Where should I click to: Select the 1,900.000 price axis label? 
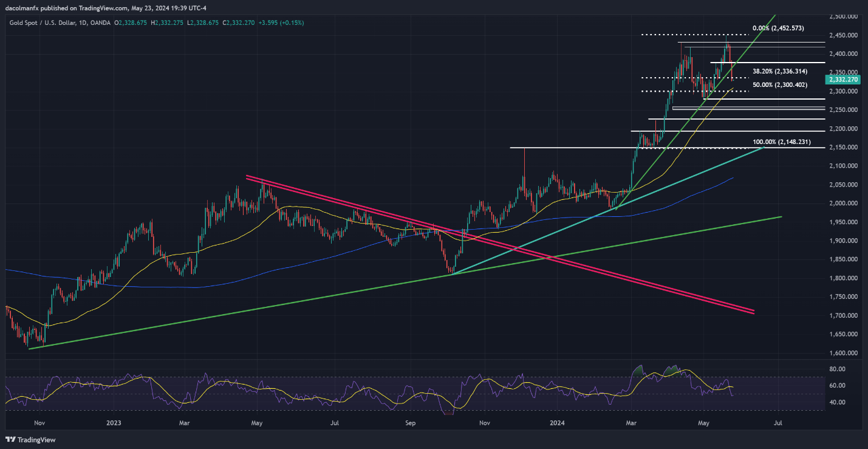click(844, 241)
